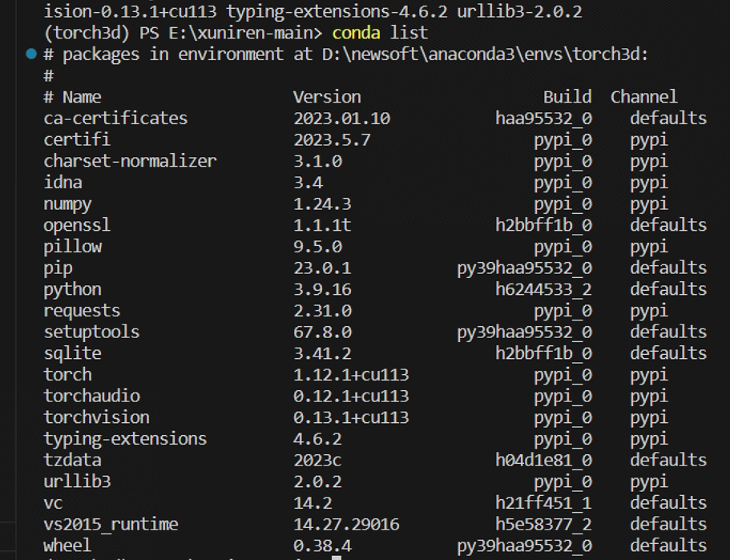Click the environment path 'D:\newsoft\anaconda3\envs\torch3d:'

[x=485, y=54]
